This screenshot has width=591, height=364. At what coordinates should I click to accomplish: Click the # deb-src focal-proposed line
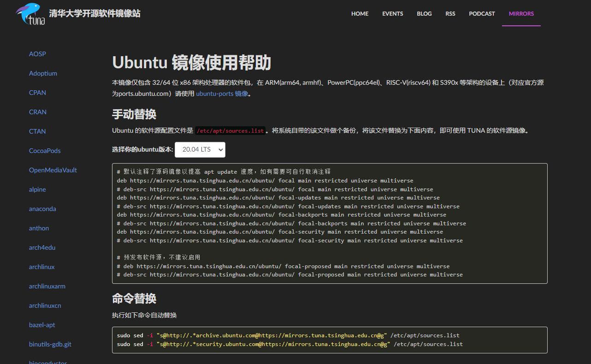pyautogui.click(x=290, y=275)
